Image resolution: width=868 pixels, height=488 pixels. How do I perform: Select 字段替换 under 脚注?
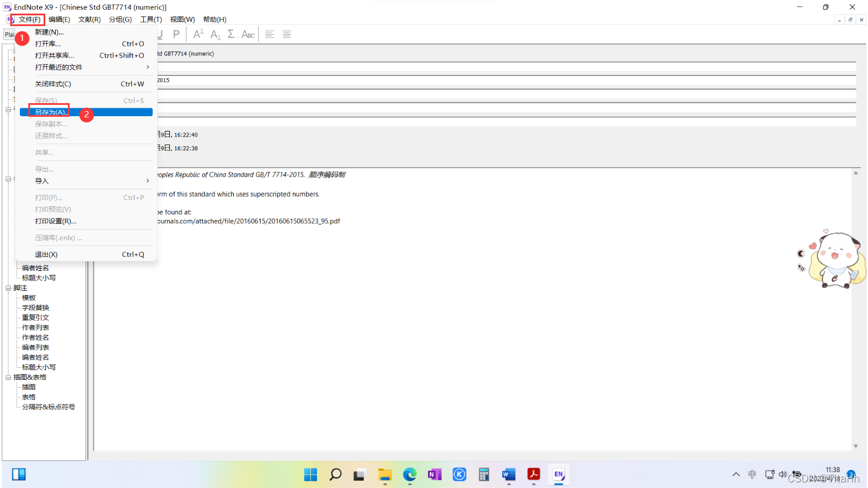pos(36,308)
